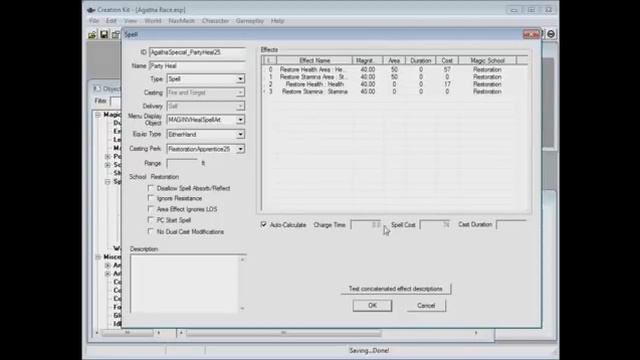Click Test concatenated effect descriptions button
640x360 pixels.
pos(396,289)
